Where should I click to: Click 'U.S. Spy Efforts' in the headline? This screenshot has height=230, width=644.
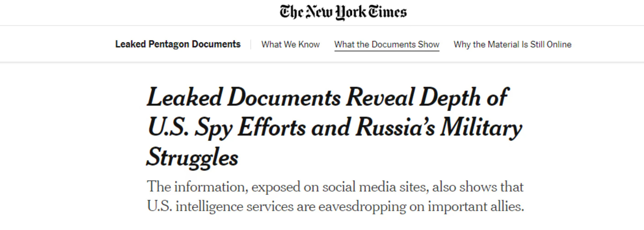[x=227, y=128]
